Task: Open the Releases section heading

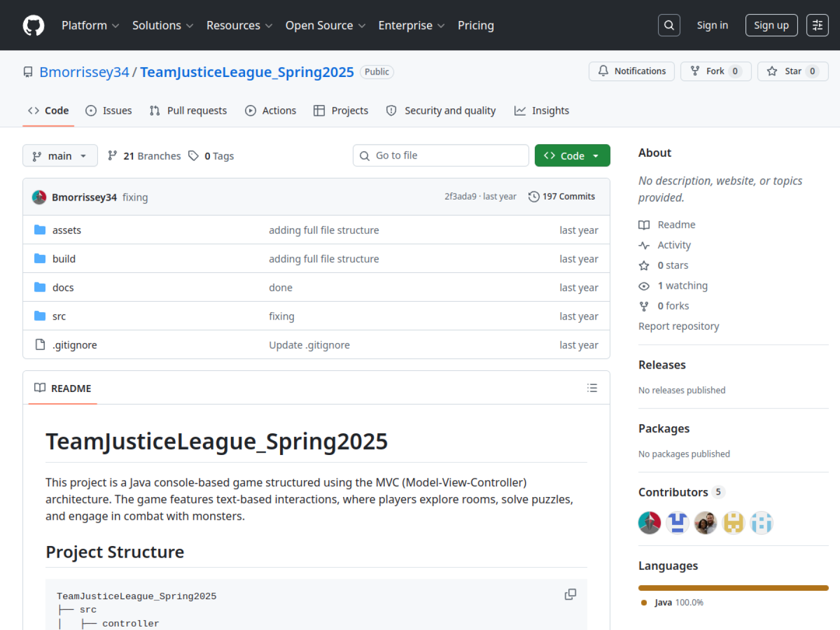Action: click(662, 365)
